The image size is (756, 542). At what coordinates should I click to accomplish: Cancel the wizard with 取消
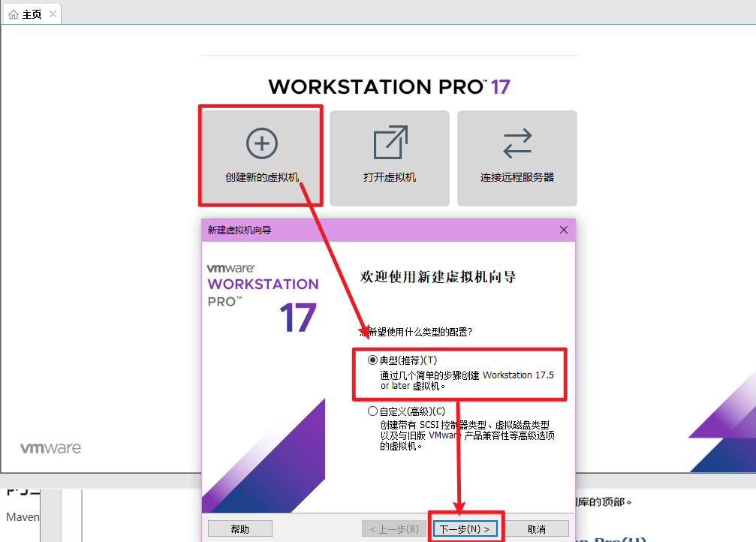pyautogui.click(x=537, y=529)
